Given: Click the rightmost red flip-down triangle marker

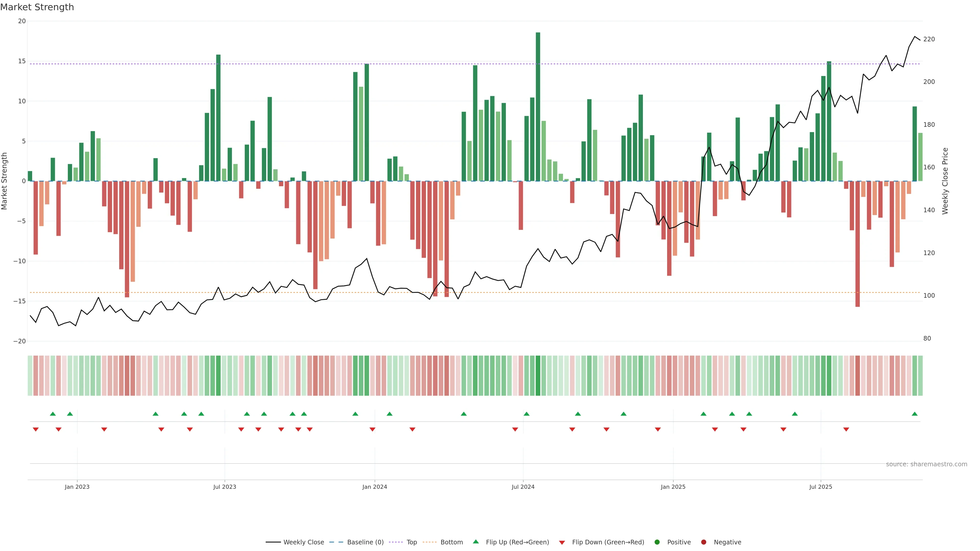Looking at the screenshot, I should point(846,429).
